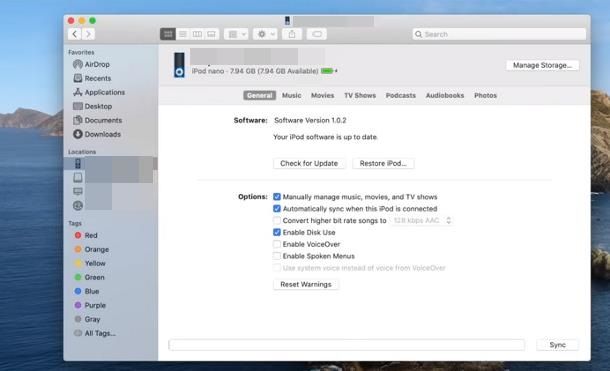Enable Convert higher bit rate songs
The width and height of the screenshot is (610, 371).
[x=277, y=220]
